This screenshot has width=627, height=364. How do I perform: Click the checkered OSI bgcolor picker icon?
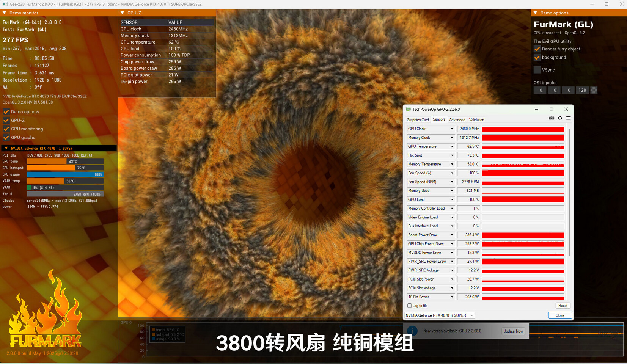pos(594,90)
